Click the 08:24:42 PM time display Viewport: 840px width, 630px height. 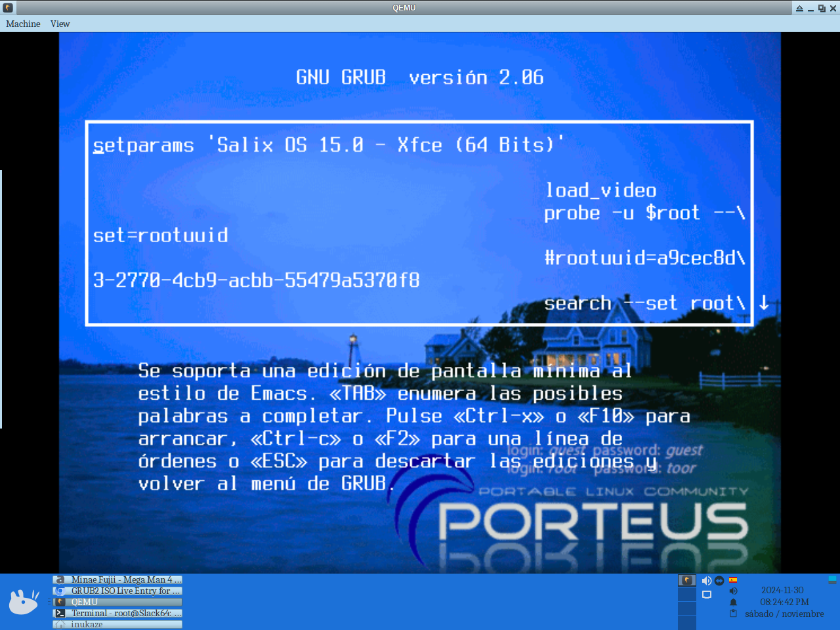pyautogui.click(x=784, y=602)
